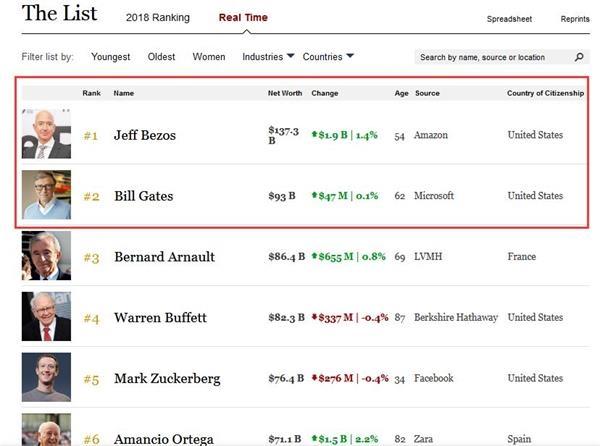Switch to the Real Time tab
The height and width of the screenshot is (446, 600).
(243, 18)
